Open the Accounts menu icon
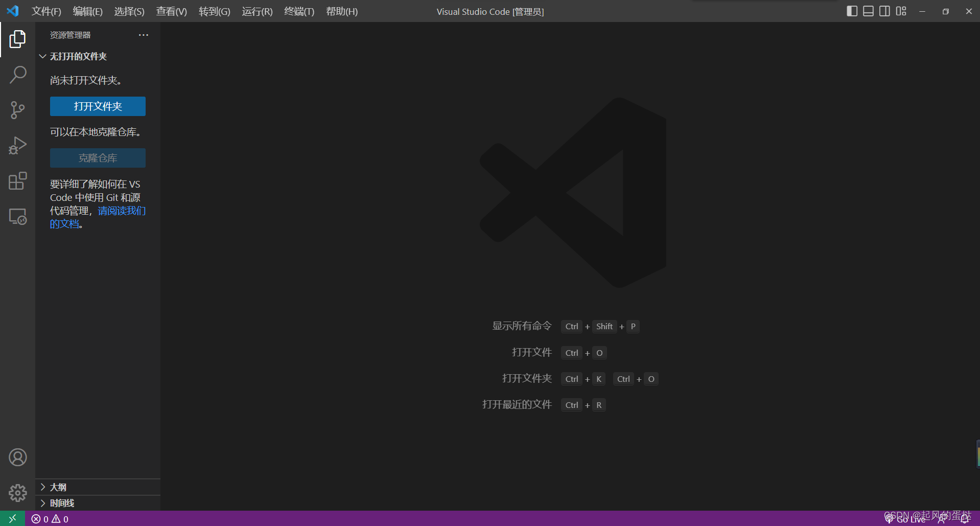Viewport: 980px width, 526px height. pyautogui.click(x=17, y=458)
